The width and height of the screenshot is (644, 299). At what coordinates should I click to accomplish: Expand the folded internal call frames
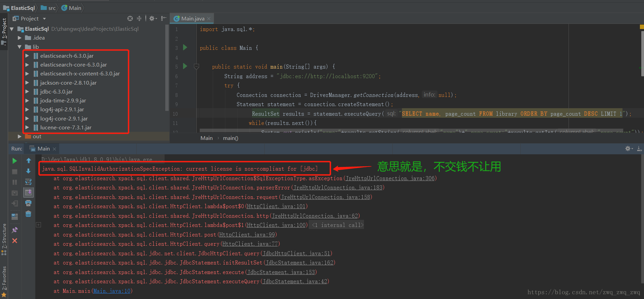39,225
